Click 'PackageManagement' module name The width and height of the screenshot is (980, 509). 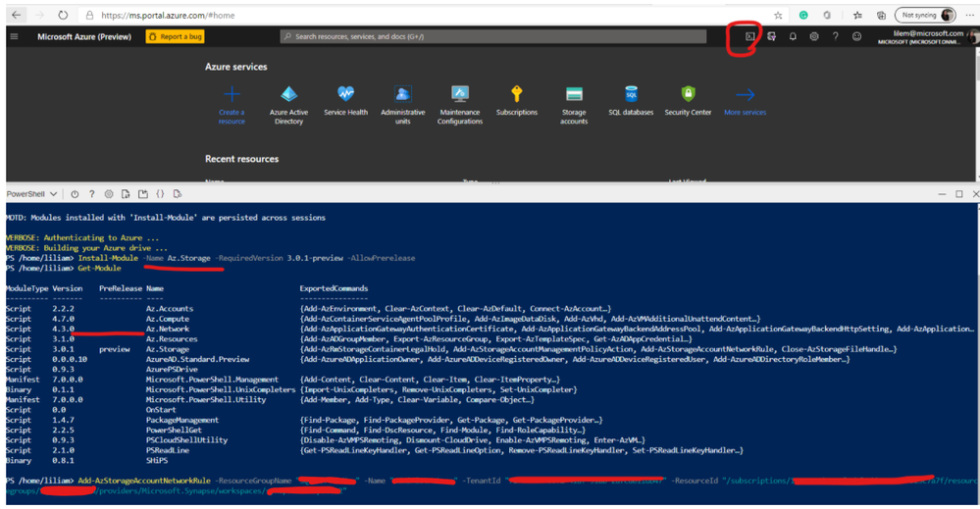point(181,421)
